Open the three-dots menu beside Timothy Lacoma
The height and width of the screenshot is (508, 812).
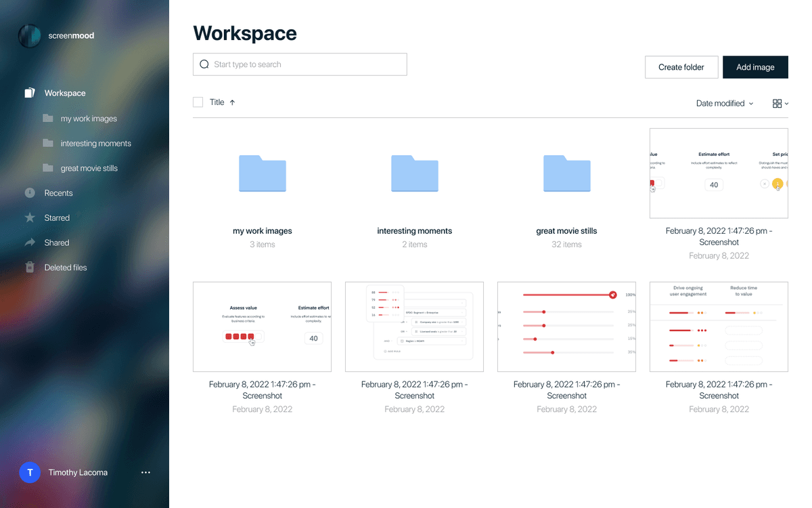pos(145,473)
